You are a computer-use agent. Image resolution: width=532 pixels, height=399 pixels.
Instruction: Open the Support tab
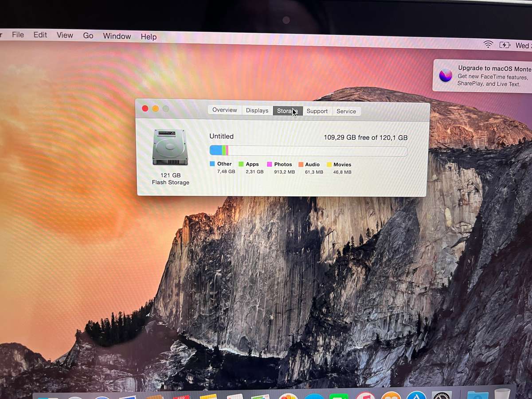[x=317, y=111]
